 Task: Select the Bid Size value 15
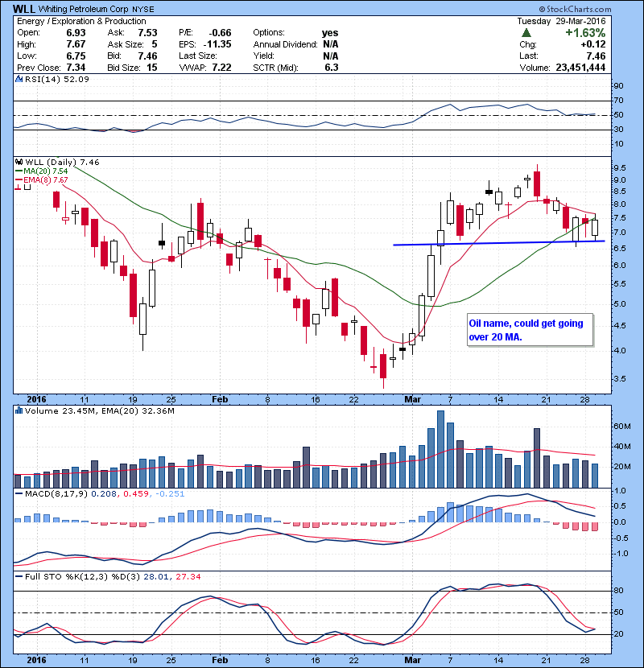coord(152,68)
